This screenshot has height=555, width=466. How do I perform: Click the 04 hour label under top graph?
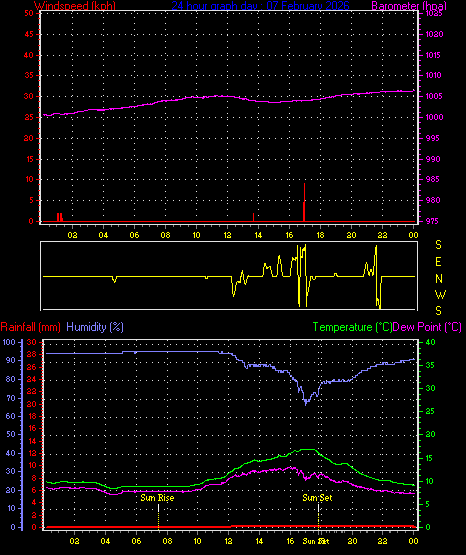103,235
